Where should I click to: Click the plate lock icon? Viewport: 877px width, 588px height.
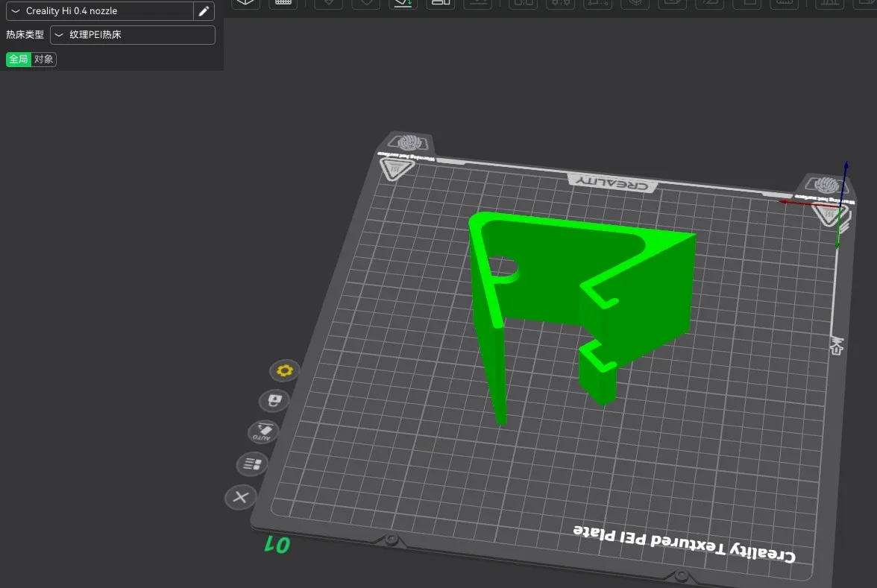(274, 401)
